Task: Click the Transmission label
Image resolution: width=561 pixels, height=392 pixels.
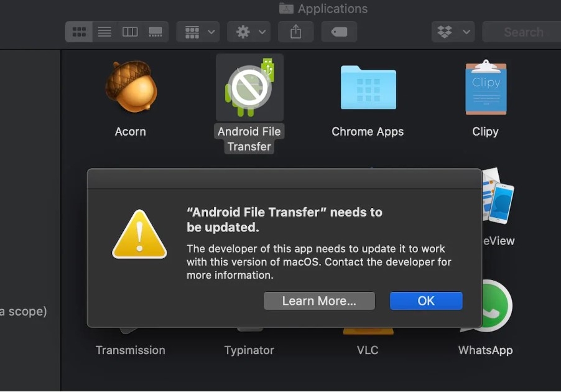Action: pos(130,350)
